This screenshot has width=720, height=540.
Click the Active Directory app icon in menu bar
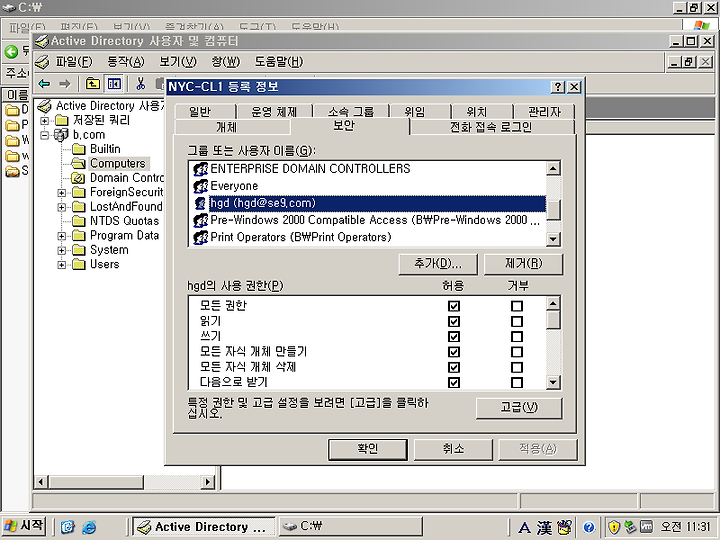coord(42,62)
